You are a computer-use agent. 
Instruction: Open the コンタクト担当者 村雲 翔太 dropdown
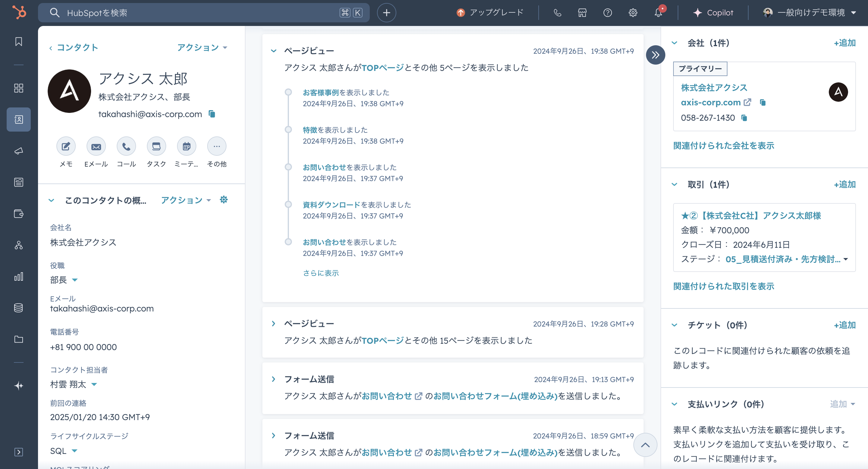click(74, 384)
